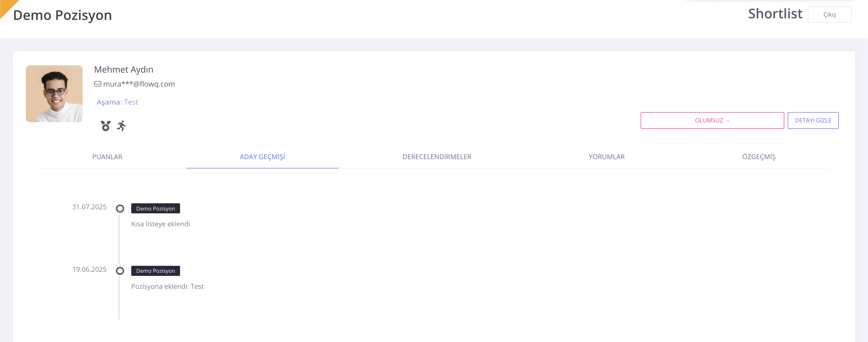This screenshot has height=342, width=868.
Task: Click the Demo Pozisyon tag dated 31.07.2025
Action: [x=155, y=208]
